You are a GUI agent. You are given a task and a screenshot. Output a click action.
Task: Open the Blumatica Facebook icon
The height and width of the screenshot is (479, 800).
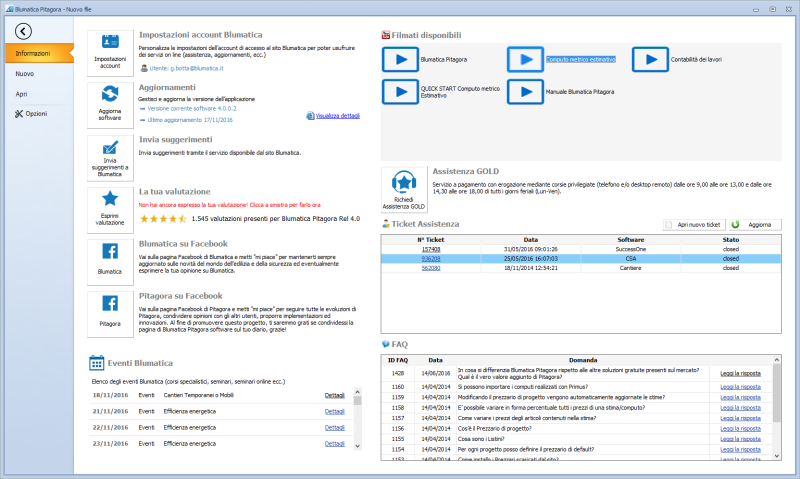coord(110,262)
